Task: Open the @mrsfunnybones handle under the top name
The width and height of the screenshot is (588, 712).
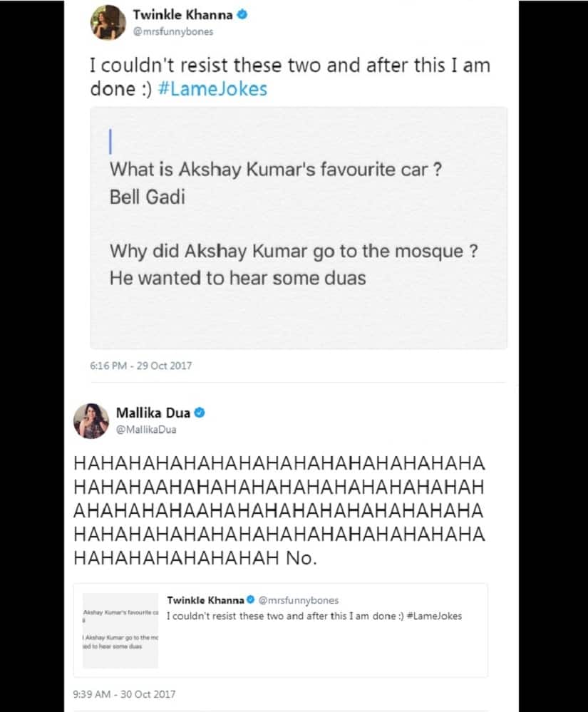Action: tap(172, 31)
